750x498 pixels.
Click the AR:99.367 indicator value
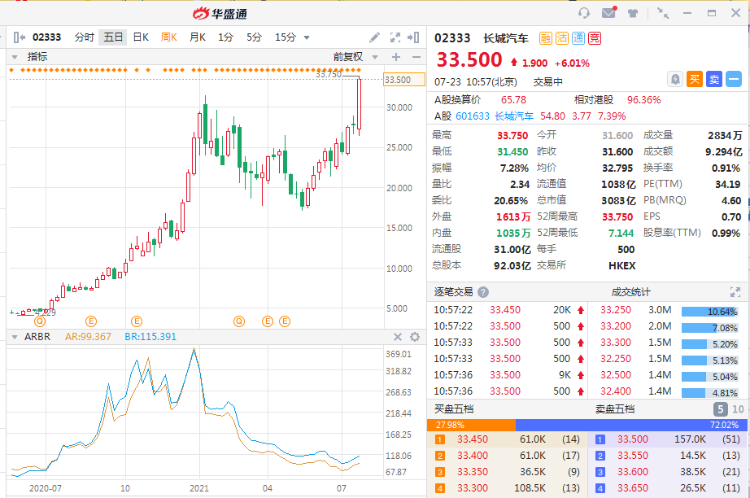[88, 337]
